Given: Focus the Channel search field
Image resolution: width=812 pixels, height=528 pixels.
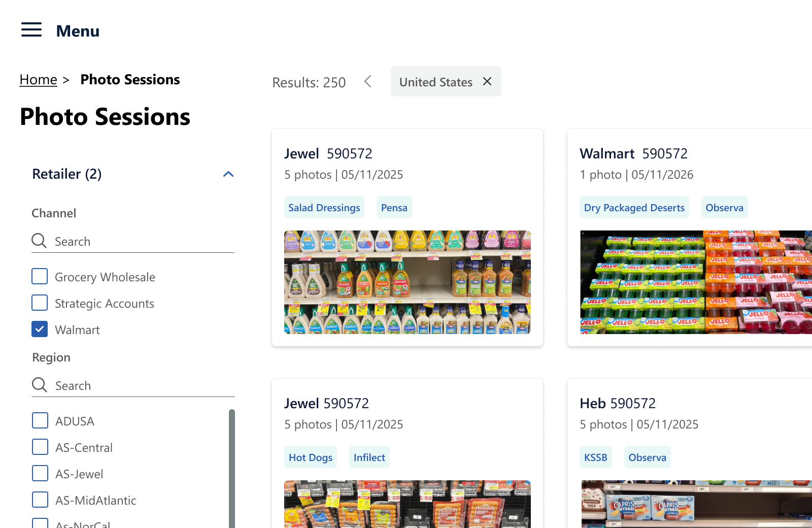Looking at the screenshot, I should pos(133,241).
